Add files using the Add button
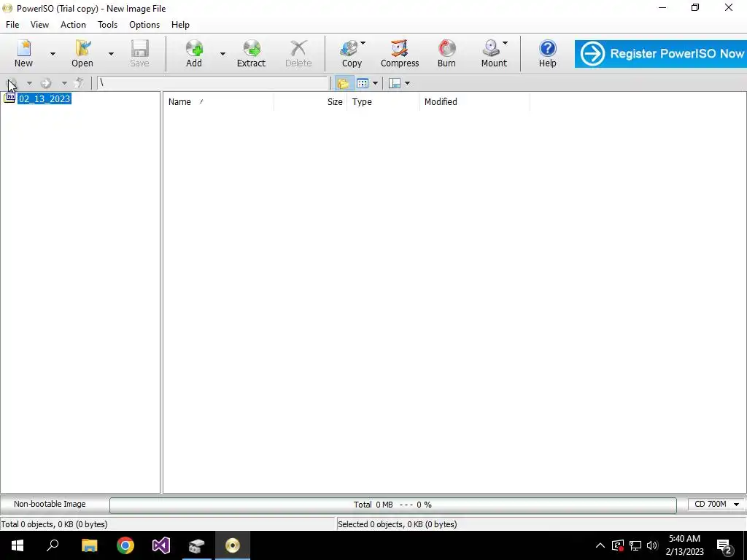This screenshot has height=560, width=747. point(194,53)
